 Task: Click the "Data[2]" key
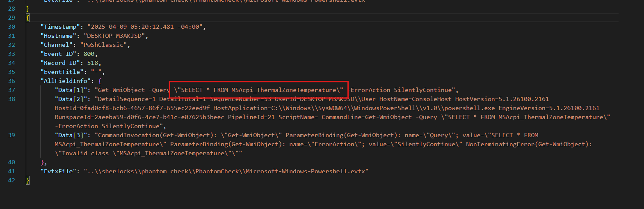tap(71, 99)
